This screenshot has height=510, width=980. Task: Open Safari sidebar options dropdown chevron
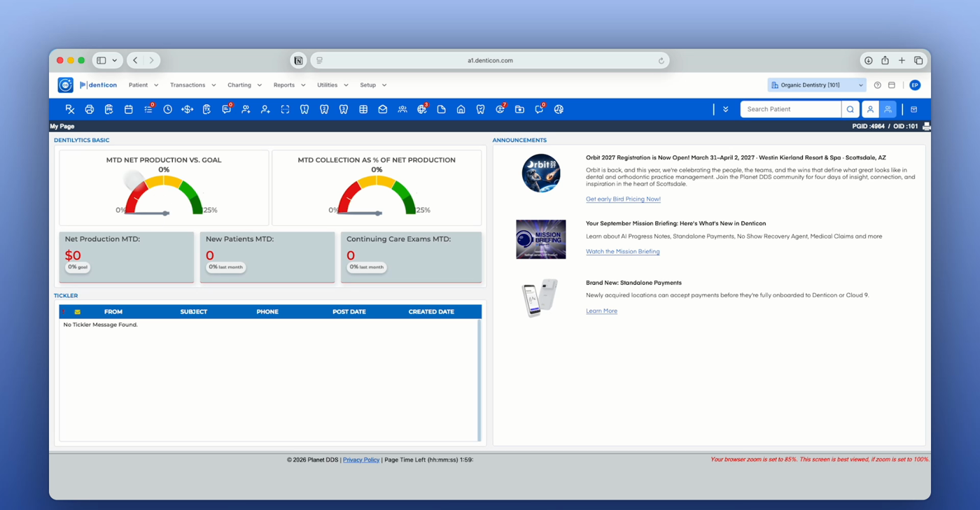[115, 61]
